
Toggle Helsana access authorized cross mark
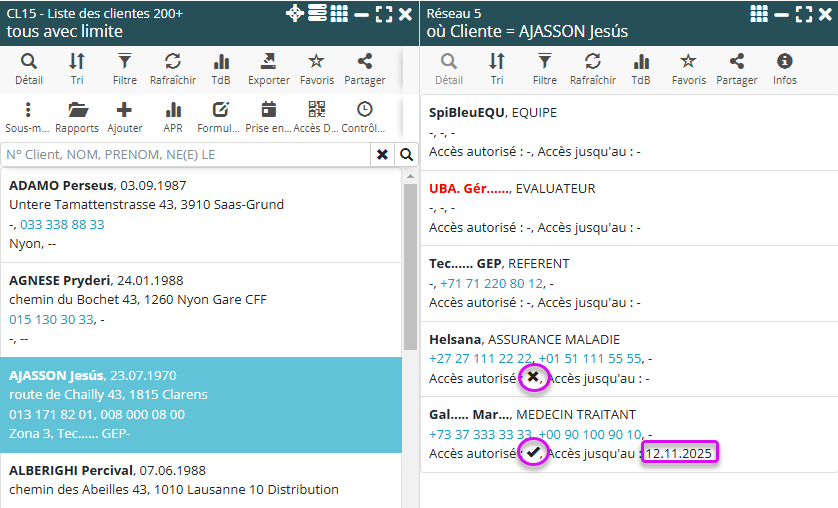pyautogui.click(x=533, y=377)
